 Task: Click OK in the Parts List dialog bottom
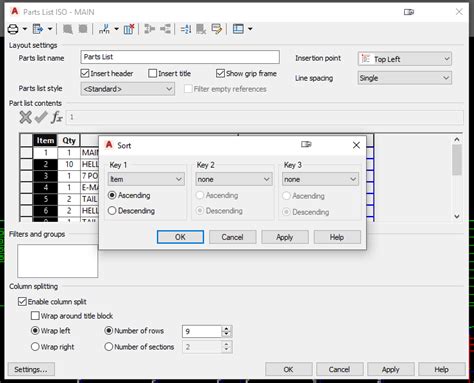[289, 369]
